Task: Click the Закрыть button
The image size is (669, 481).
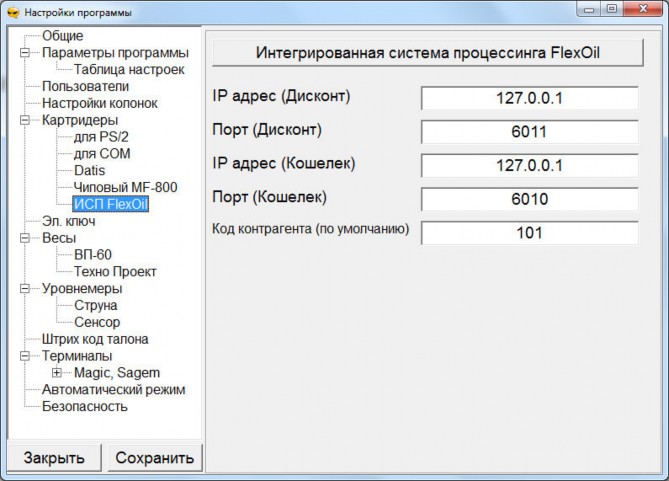Action: pos(54,458)
